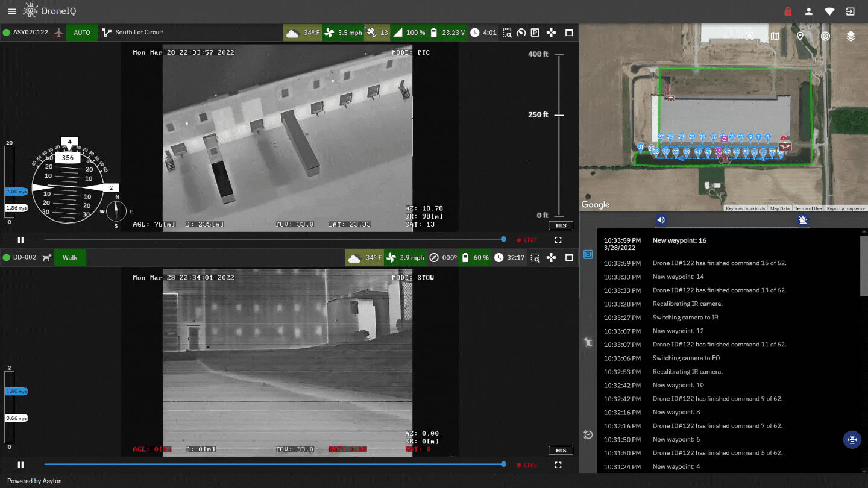This screenshot has height=488, width=868.
Task: Open the map layers icon
Action: (851, 36)
